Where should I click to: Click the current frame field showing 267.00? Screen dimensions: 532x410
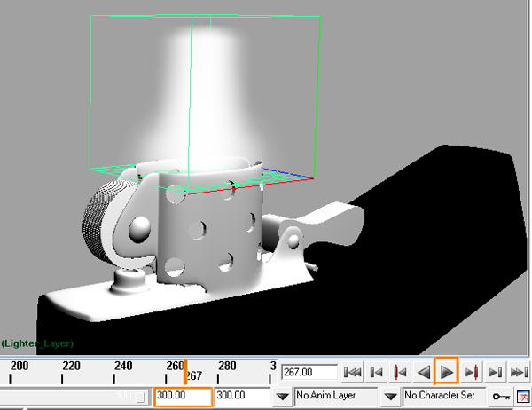pos(309,372)
